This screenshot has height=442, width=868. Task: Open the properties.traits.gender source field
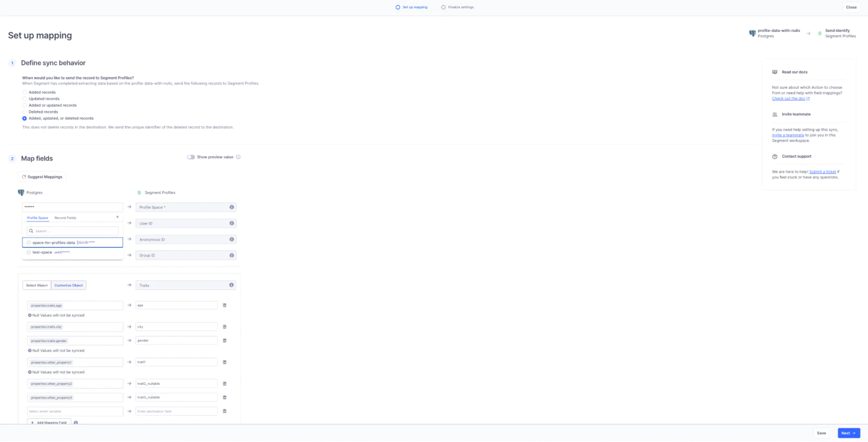[x=75, y=341]
